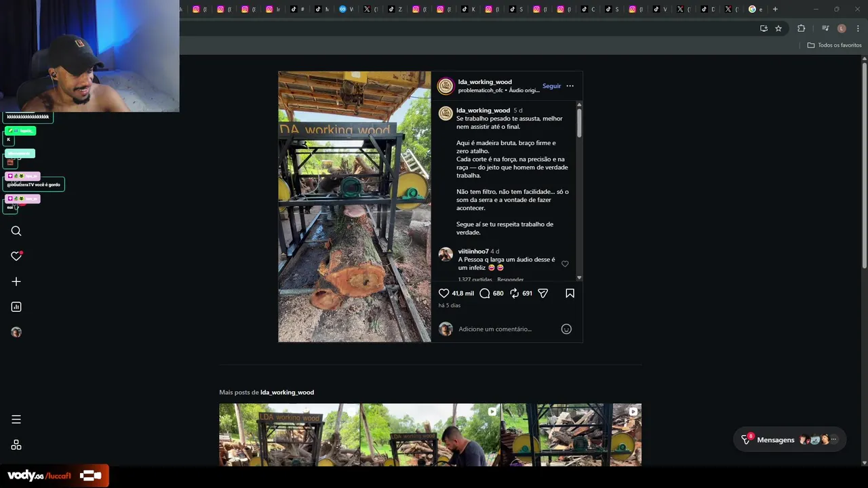The height and width of the screenshot is (488, 868).
Task: Save the post with the bookmark icon
Action: click(570, 293)
